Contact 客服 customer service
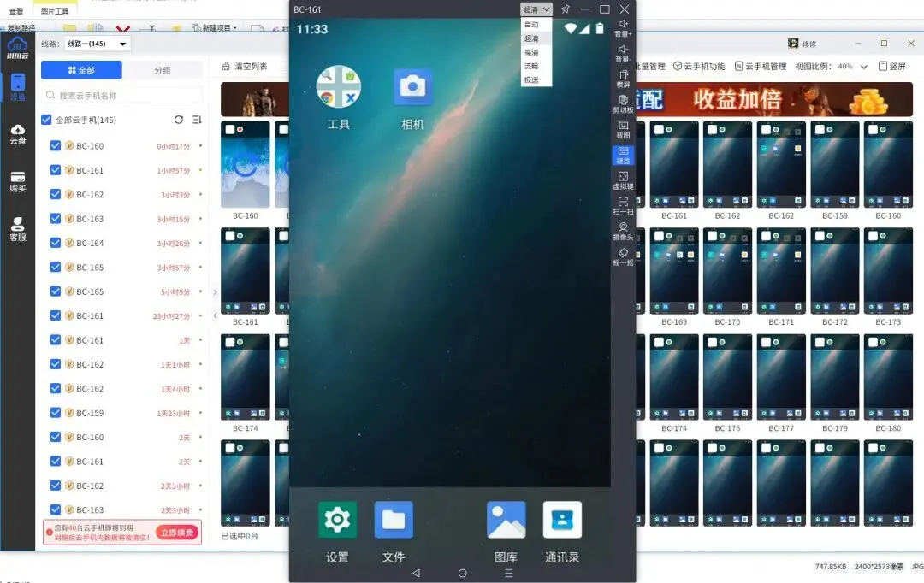 click(x=18, y=230)
